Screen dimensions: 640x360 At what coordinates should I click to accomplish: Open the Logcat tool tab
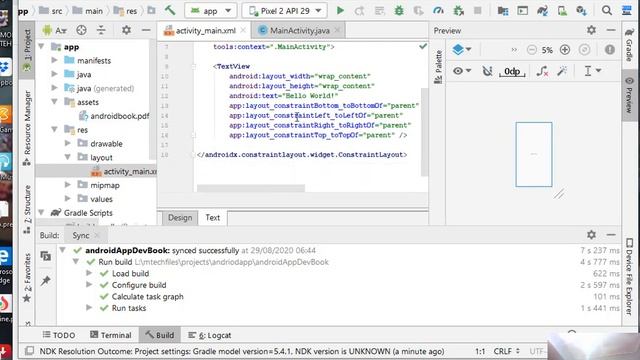coord(209,335)
